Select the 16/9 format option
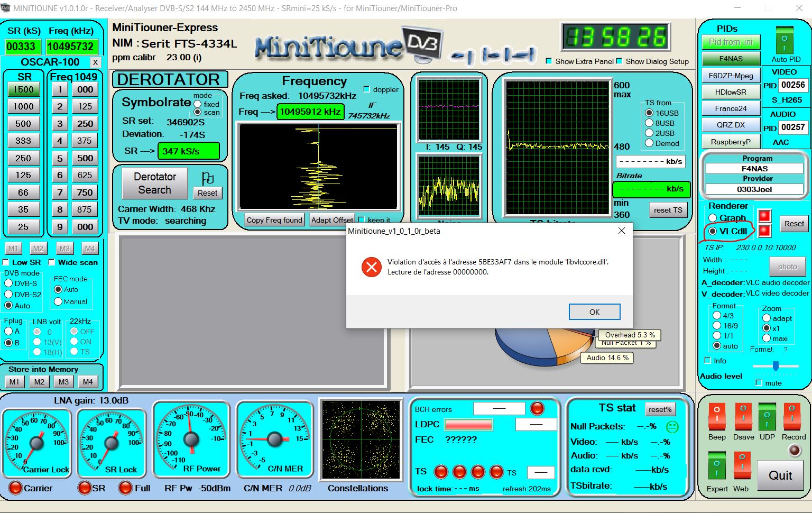 click(x=717, y=325)
